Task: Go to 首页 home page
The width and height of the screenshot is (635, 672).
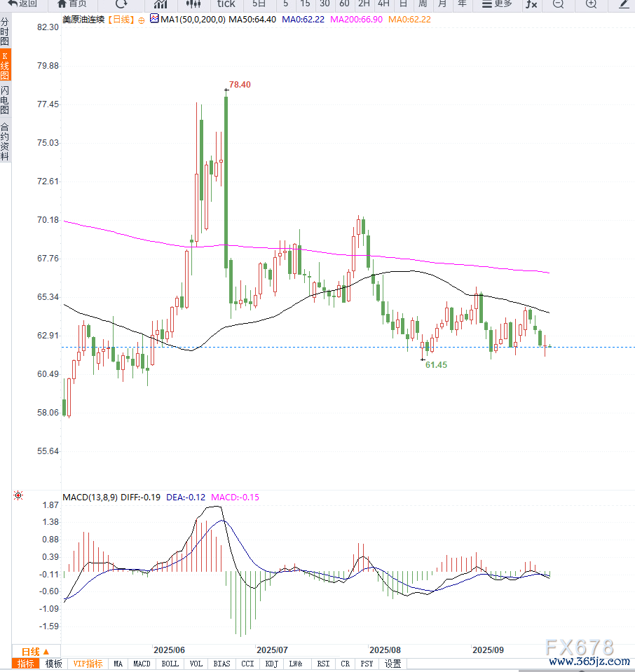Action: pyautogui.click(x=72, y=4)
